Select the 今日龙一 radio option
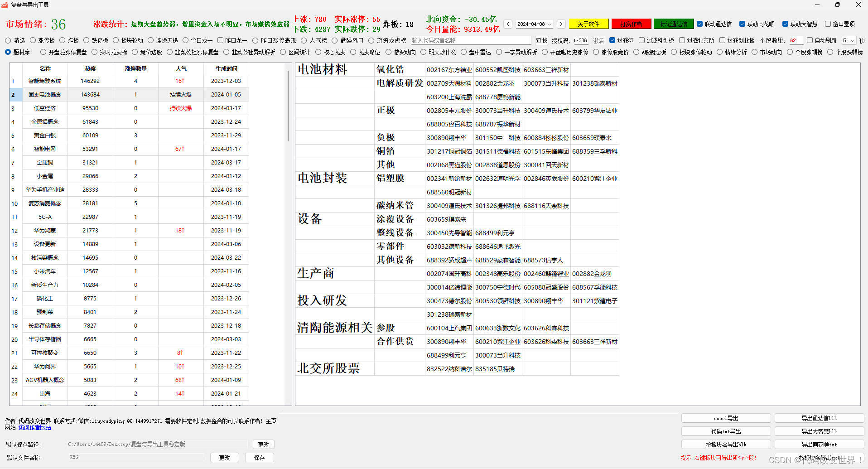 coord(185,40)
